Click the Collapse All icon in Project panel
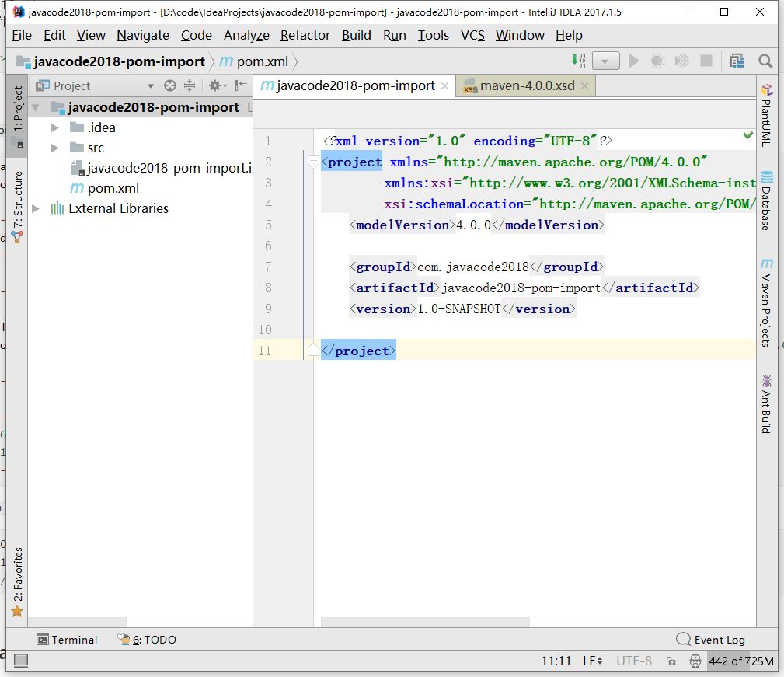 click(190, 85)
